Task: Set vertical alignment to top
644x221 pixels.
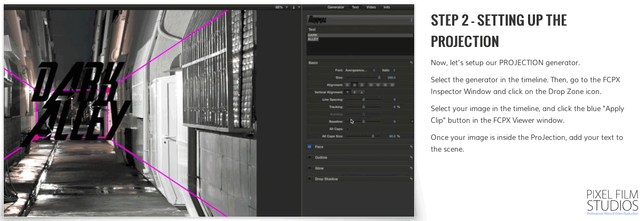Action: tap(347, 92)
